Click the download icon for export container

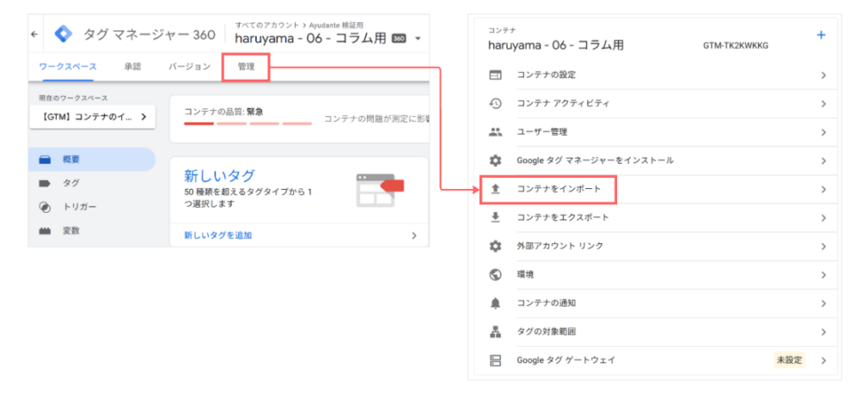(495, 217)
